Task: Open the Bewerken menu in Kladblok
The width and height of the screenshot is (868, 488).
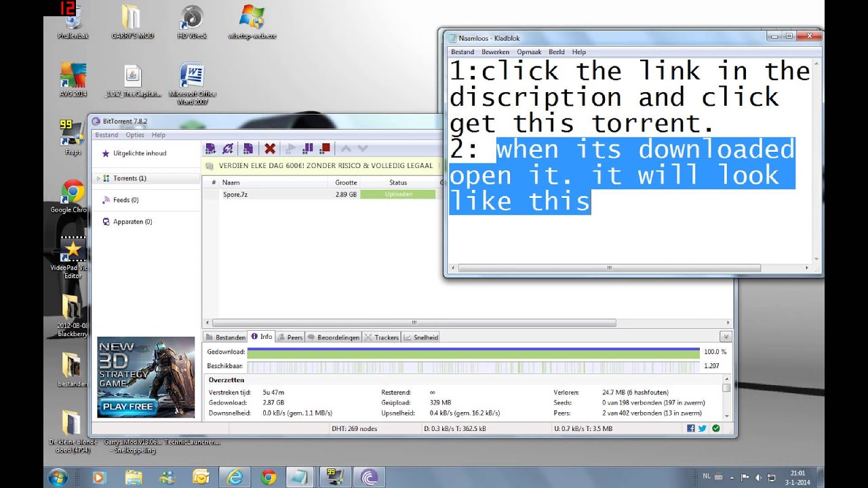Action: (495, 52)
